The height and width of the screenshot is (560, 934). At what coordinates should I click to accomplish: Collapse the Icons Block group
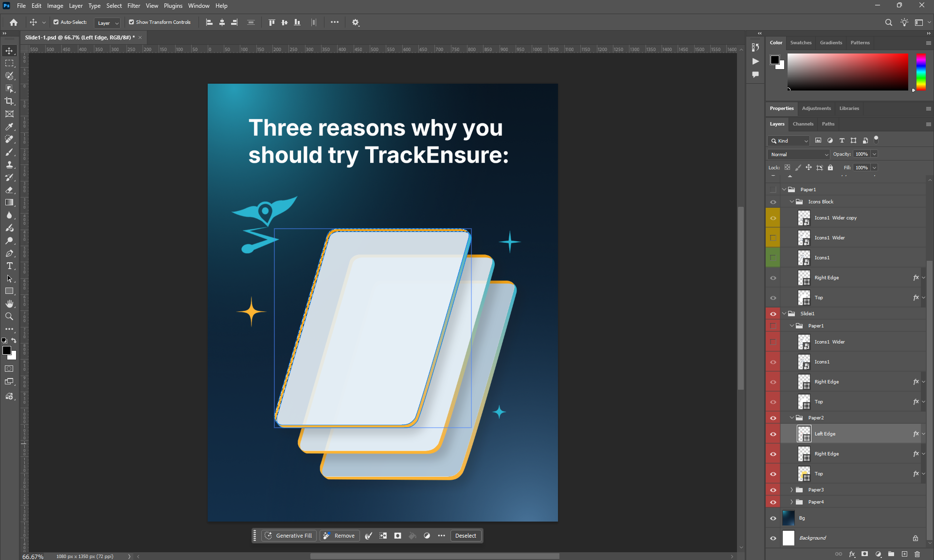(x=791, y=202)
